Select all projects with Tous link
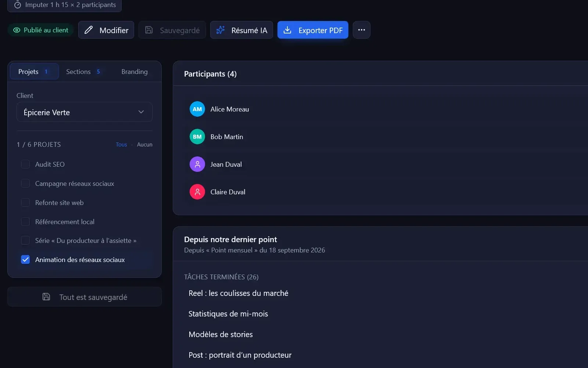 121,145
